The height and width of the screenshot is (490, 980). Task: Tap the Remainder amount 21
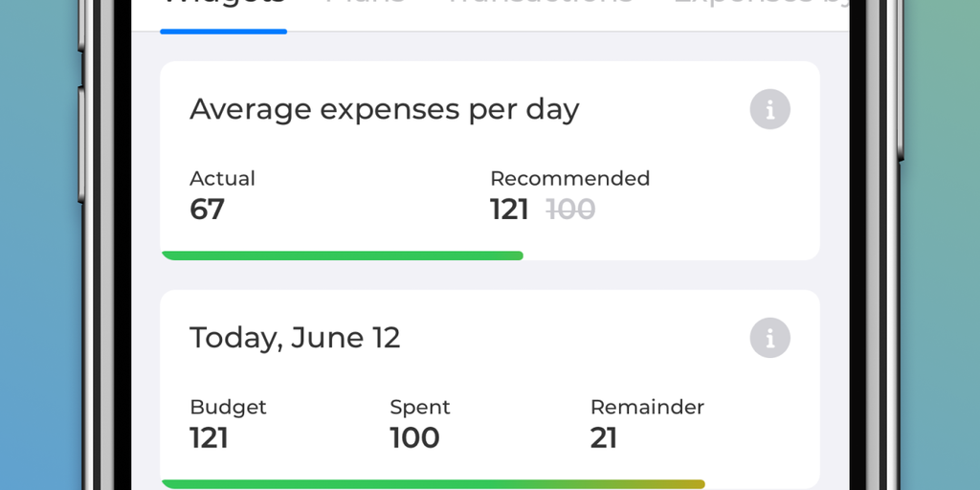[x=604, y=438]
